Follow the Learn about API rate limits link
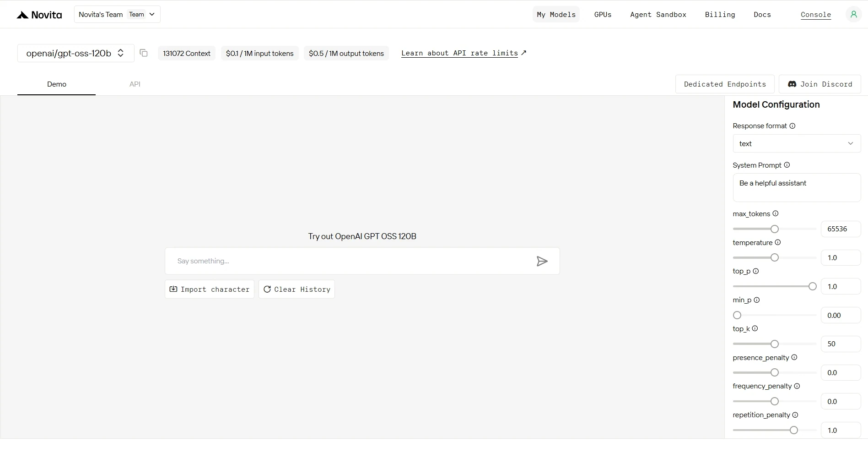The height and width of the screenshot is (453, 868). coord(464,53)
